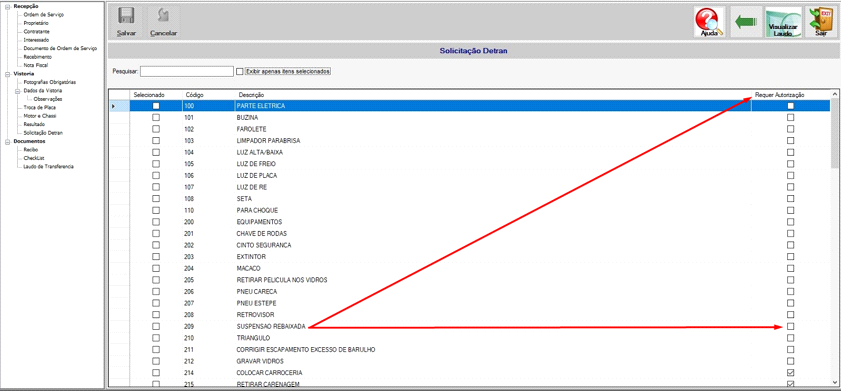Toggle Requer Autorização for SUSPENSAO REBAIXADA

tap(791, 326)
